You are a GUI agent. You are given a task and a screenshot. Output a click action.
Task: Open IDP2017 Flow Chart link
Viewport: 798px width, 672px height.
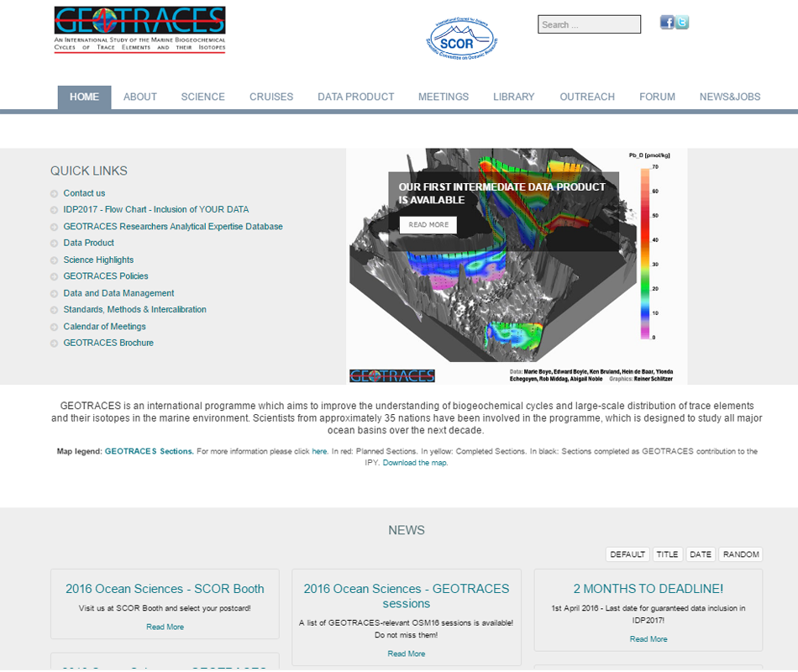pos(155,210)
